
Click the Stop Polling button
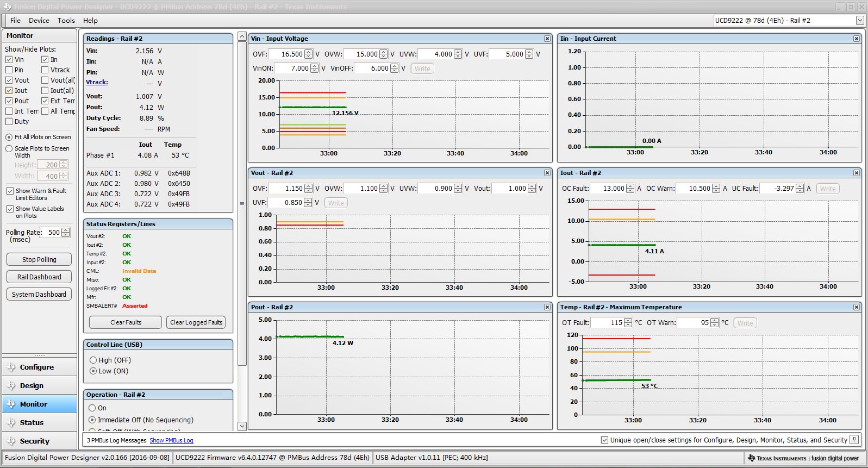39,260
